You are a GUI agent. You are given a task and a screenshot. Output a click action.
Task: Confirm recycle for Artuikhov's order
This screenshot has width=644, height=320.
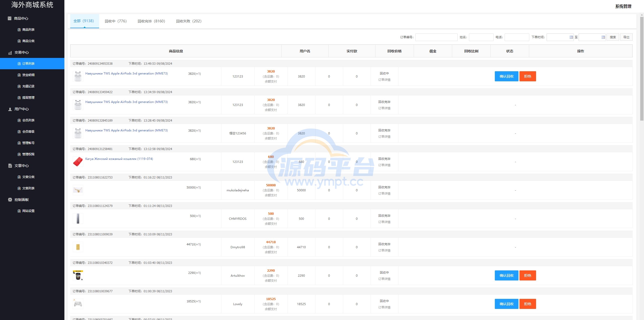coord(506,275)
